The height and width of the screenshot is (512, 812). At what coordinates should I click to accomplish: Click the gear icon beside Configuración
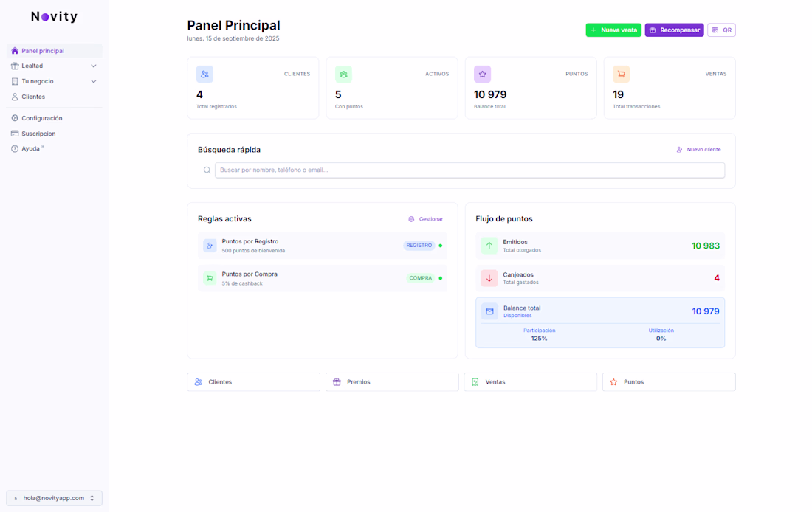click(15, 118)
